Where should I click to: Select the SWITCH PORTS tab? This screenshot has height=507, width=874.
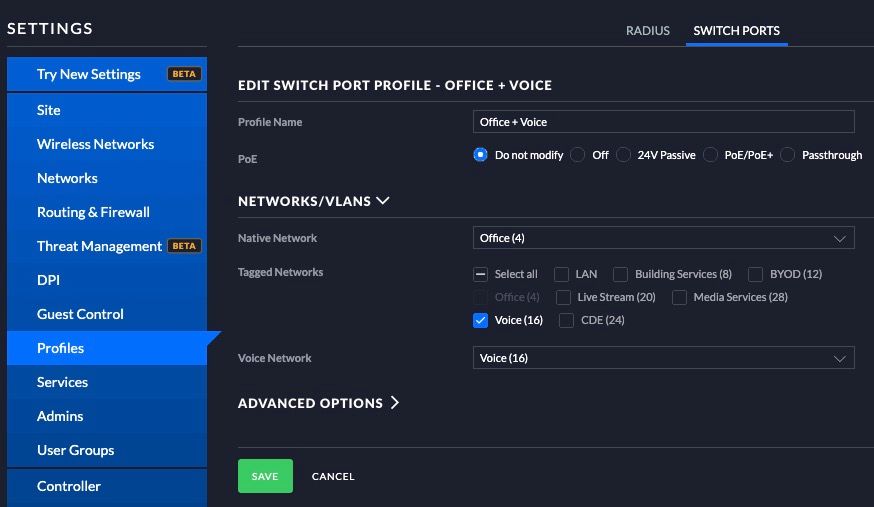point(736,31)
